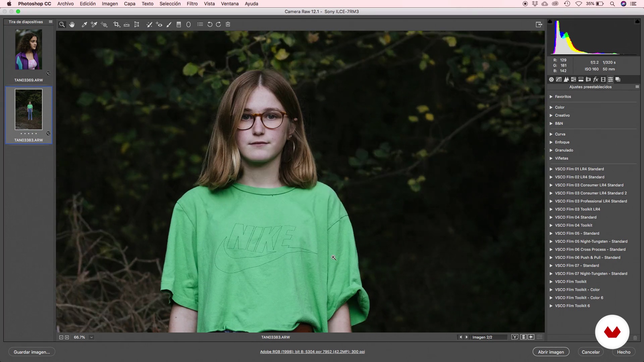
Task: Open the zoom level dropdown at 66.7%
Action: pos(91,337)
